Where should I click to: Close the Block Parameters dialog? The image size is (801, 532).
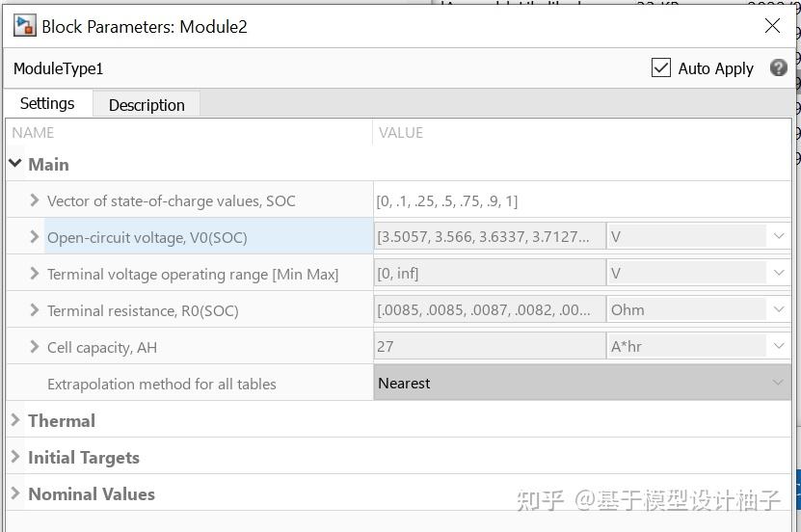tap(772, 25)
